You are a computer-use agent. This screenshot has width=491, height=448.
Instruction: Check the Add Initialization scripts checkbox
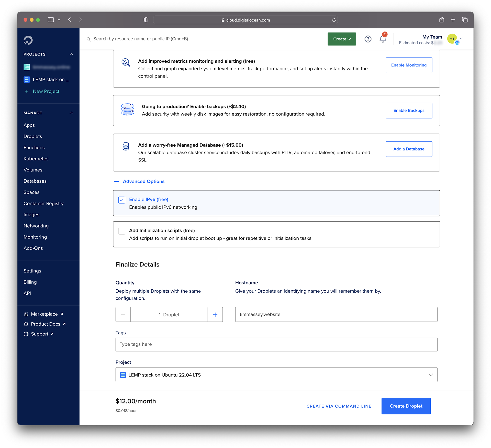pos(122,231)
